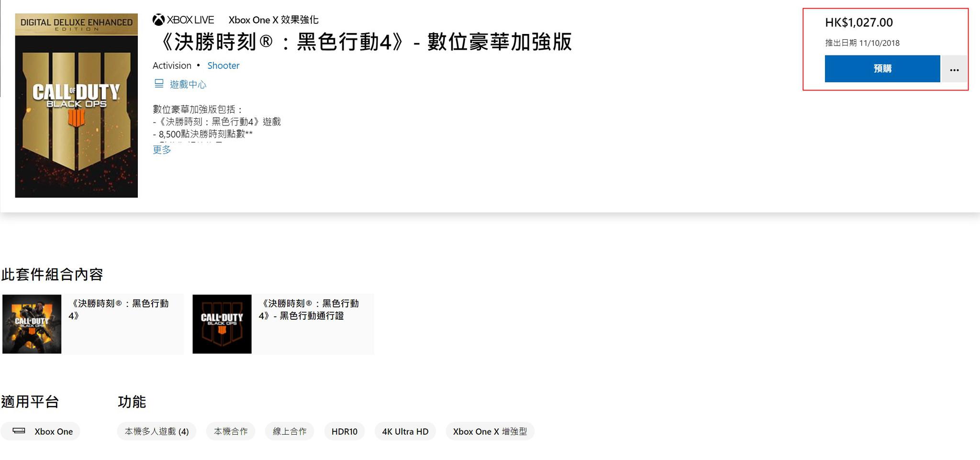Select the Xbox One X 增強型 tag
The width and height of the screenshot is (980, 460).
(x=490, y=431)
